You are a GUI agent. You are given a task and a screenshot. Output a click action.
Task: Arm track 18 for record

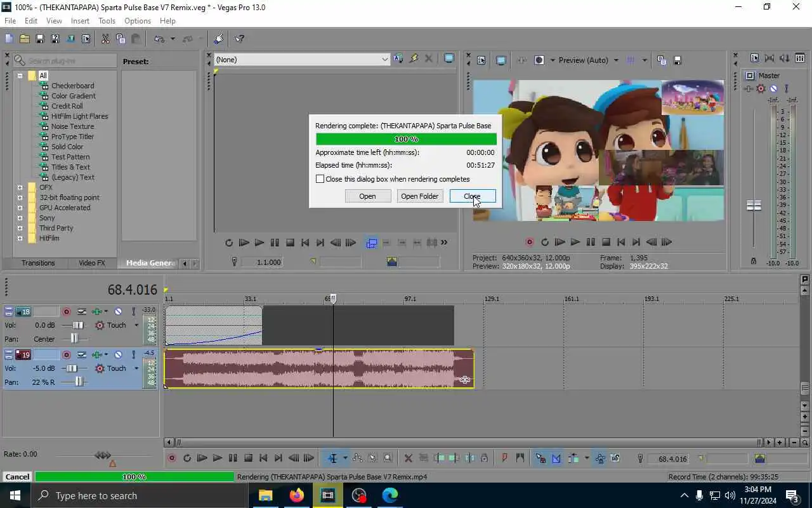click(x=66, y=311)
